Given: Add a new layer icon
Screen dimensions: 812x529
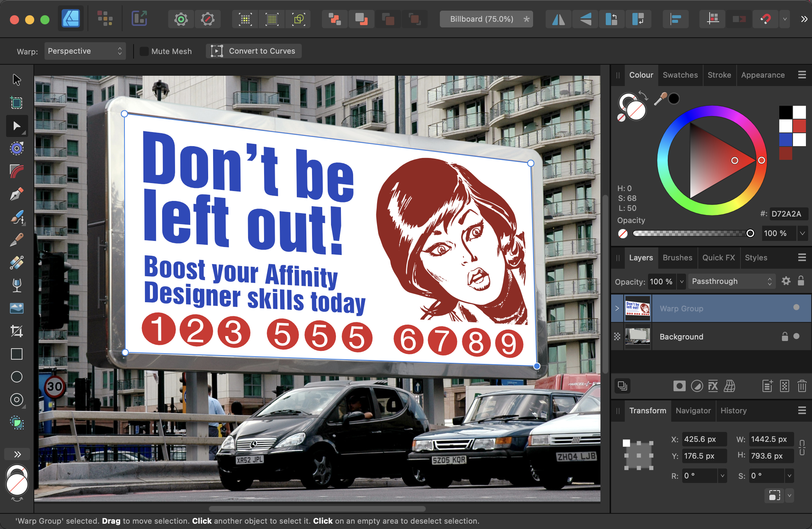Looking at the screenshot, I should click(x=767, y=386).
